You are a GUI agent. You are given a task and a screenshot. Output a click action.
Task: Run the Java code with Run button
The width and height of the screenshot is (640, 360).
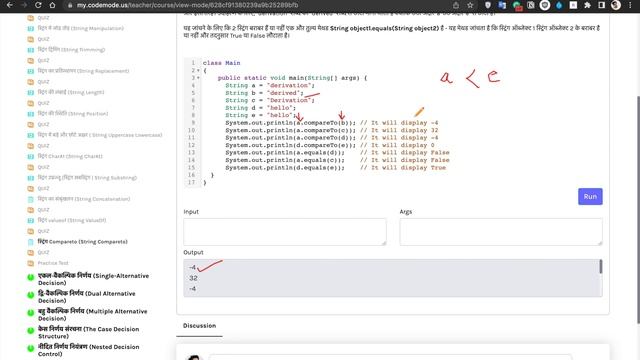coord(590,197)
